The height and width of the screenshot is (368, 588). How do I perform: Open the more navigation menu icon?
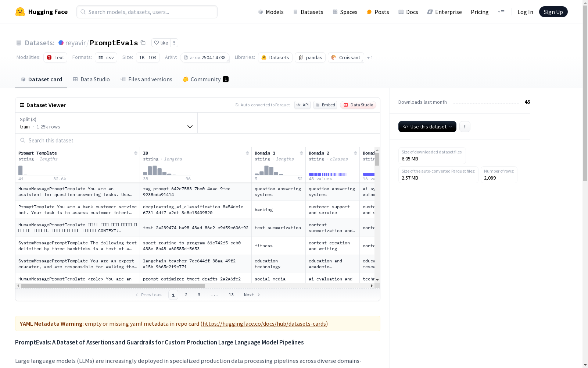coord(501,12)
